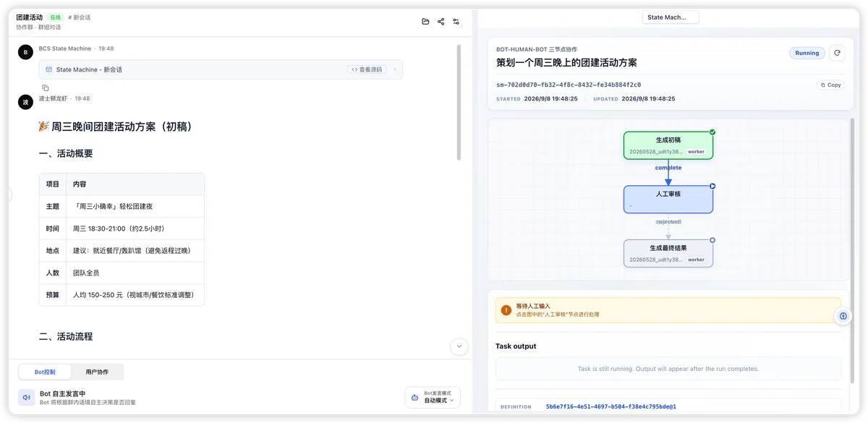868x423 pixels.
Task: Copy the state machine ID with Copy button
Action: point(830,85)
